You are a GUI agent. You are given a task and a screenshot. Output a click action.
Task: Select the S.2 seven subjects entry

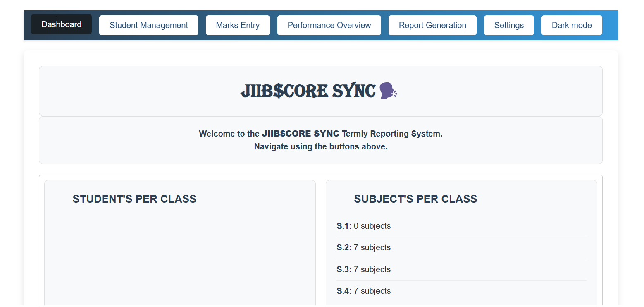[364, 247]
